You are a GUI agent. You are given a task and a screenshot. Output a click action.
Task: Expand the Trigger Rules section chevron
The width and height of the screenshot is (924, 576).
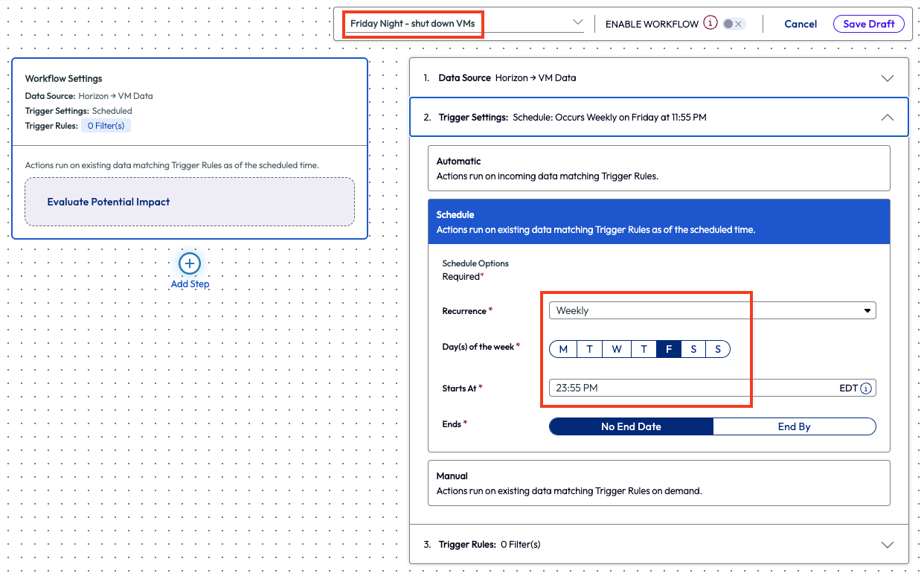pyautogui.click(x=887, y=545)
